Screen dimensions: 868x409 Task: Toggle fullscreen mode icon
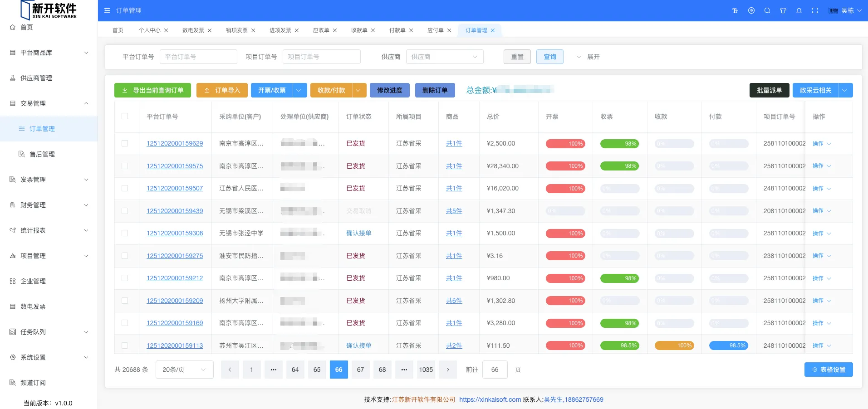pos(815,10)
